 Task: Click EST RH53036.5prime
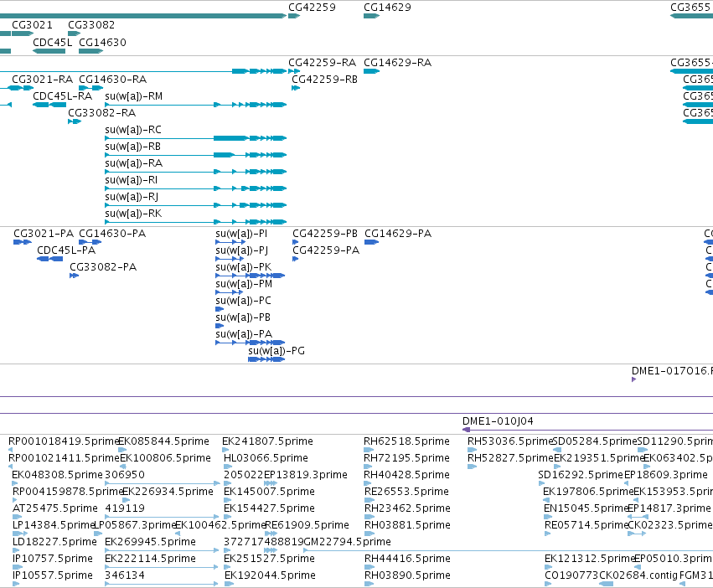[x=510, y=441]
